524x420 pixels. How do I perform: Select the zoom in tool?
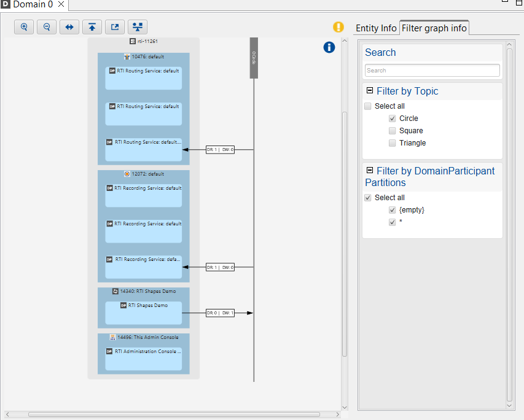click(x=23, y=27)
